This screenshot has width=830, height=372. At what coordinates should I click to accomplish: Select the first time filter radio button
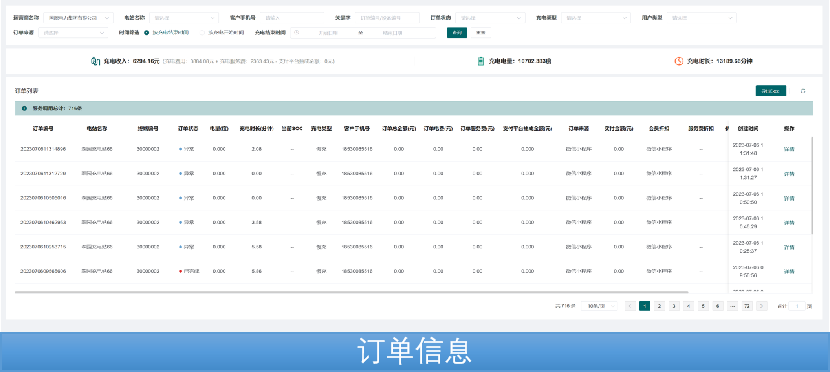click(147, 33)
